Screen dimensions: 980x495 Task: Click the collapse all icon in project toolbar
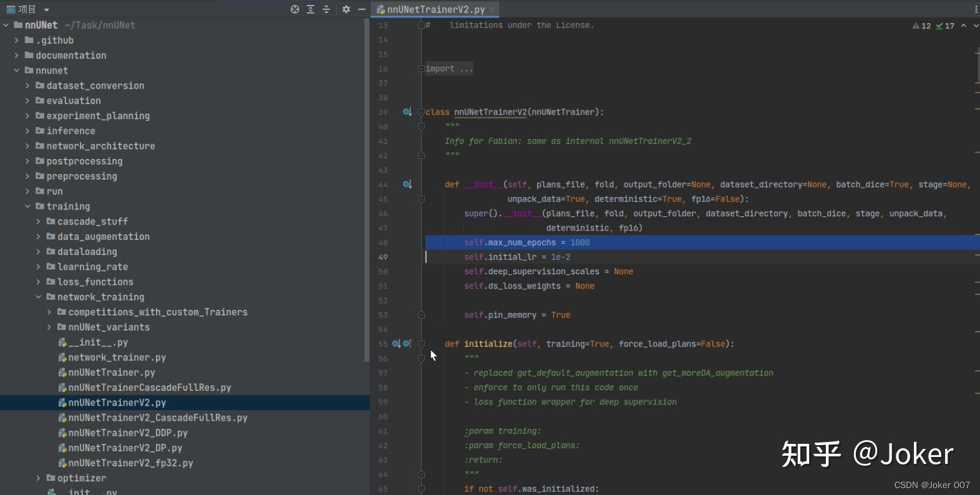click(326, 9)
